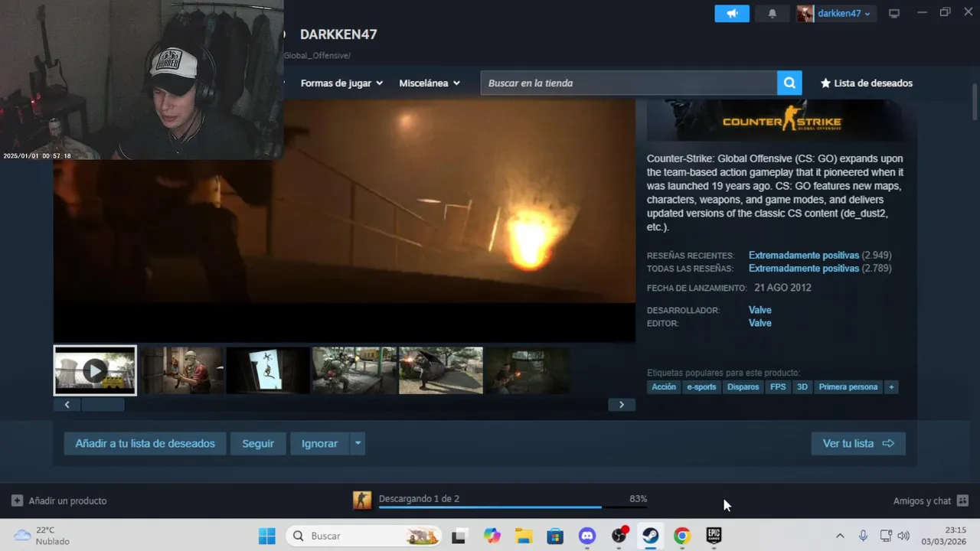980x551 pixels.
Task: Select the Acción tag
Action: tap(664, 387)
